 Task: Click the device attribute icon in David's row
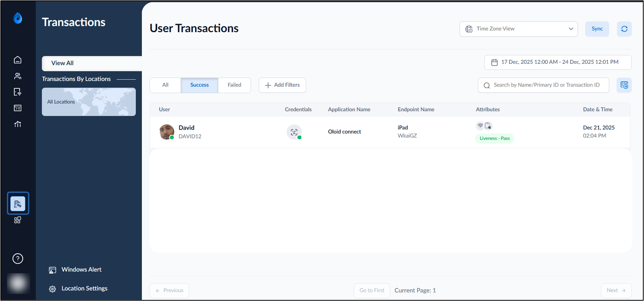pos(488,126)
